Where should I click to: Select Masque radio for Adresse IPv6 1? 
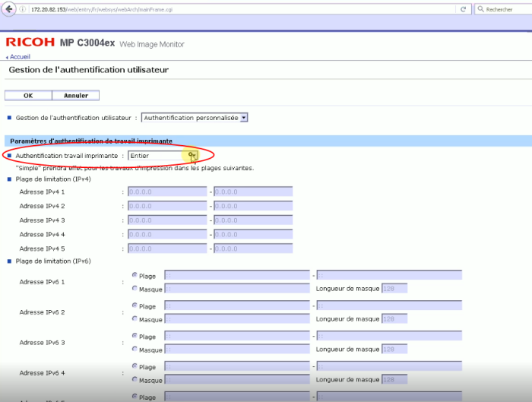coord(135,288)
